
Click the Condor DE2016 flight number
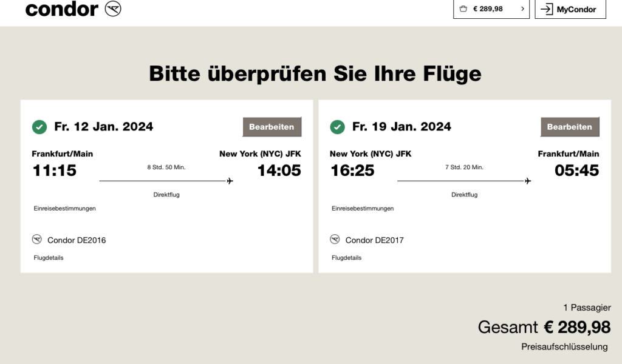[77, 240]
